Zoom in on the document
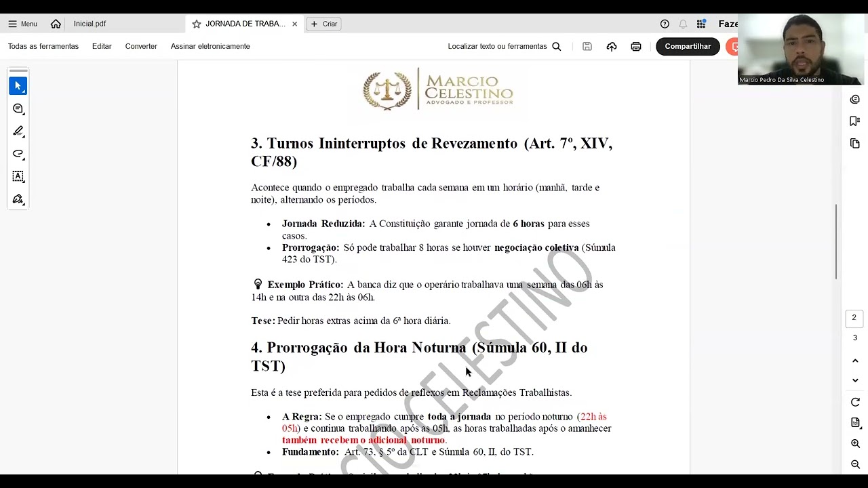The height and width of the screenshot is (488, 868). (x=855, y=444)
